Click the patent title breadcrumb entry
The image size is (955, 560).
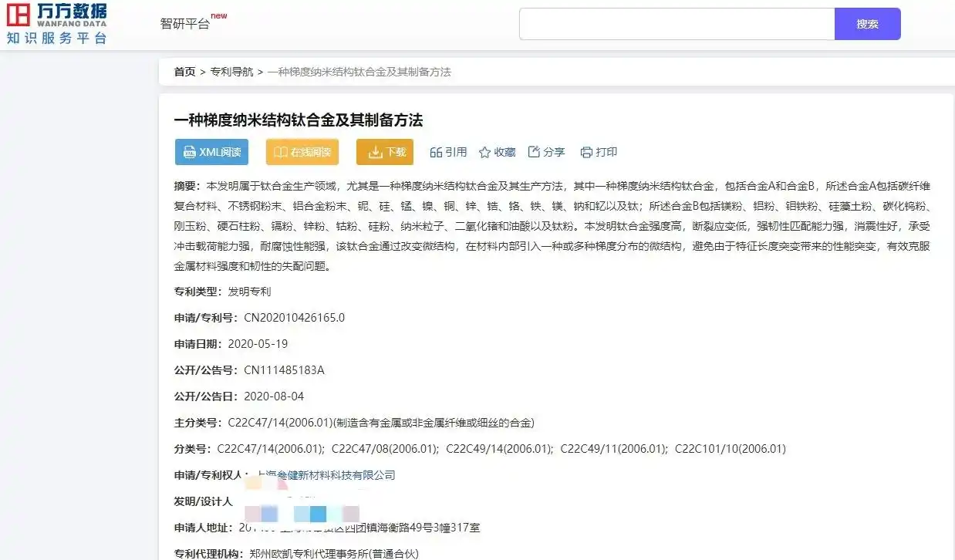click(x=359, y=71)
